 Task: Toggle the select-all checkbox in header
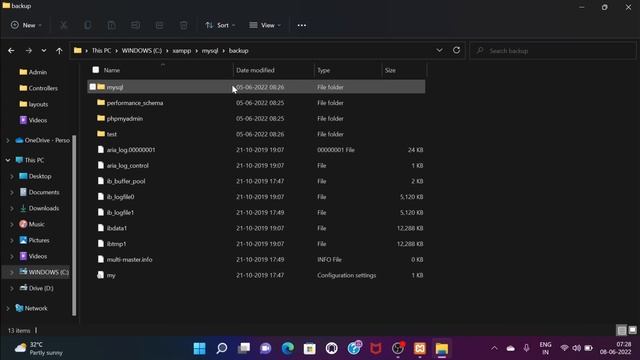pyautogui.click(x=96, y=70)
